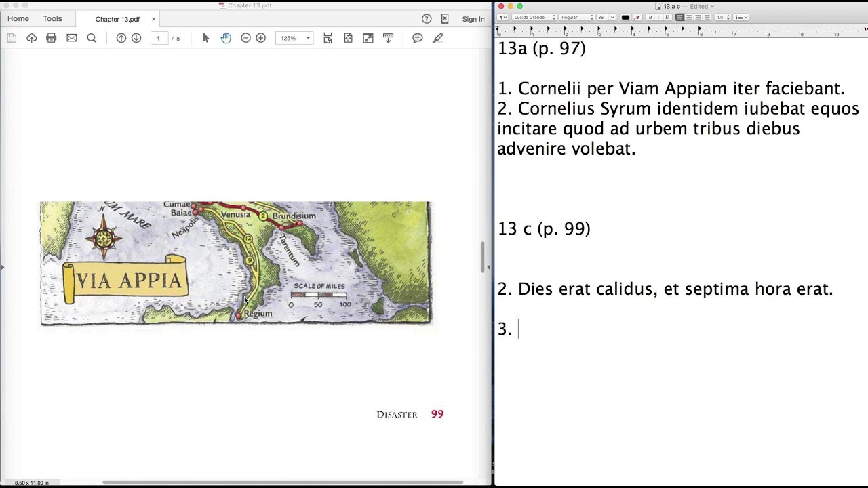Screen dimensions: 868x488
Task: Zoom out with the minus icon
Action: tap(246, 38)
